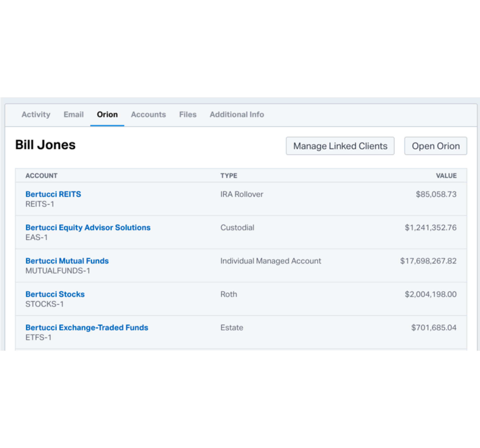Screen dimensions: 480x448
Task: Switch to the Activity tab
Action: tap(36, 114)
